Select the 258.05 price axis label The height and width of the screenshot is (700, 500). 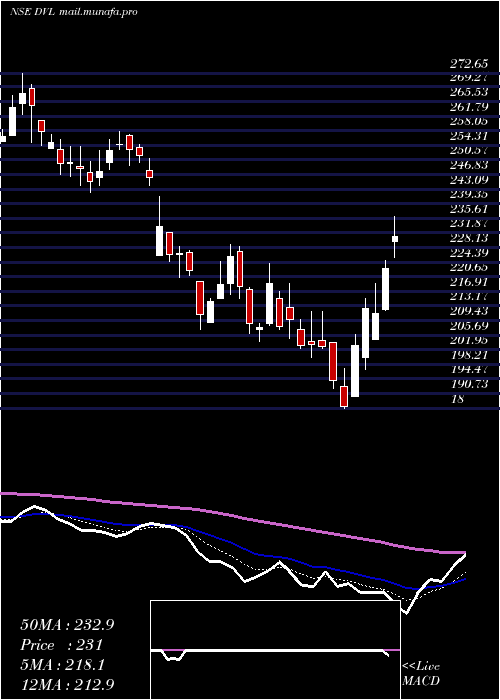point(469,121)
